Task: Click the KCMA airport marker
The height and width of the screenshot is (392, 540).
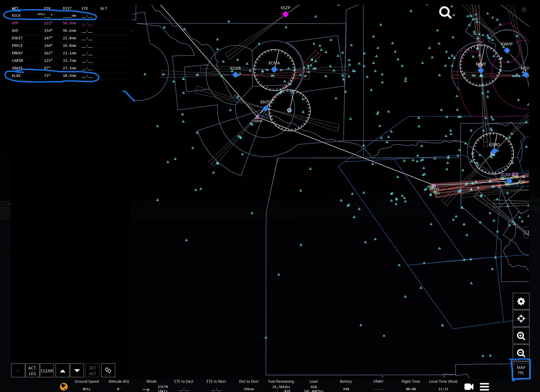Action: click(274, 69)
